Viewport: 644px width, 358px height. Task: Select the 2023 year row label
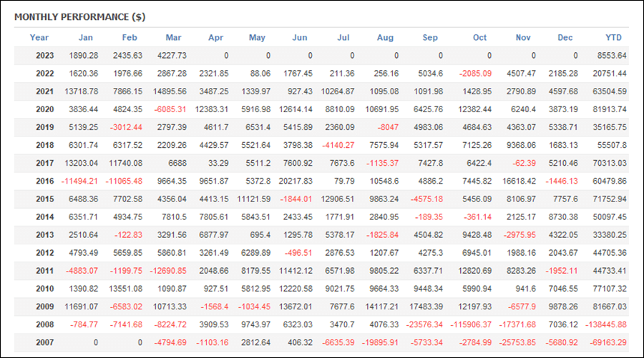coord(45,55)
